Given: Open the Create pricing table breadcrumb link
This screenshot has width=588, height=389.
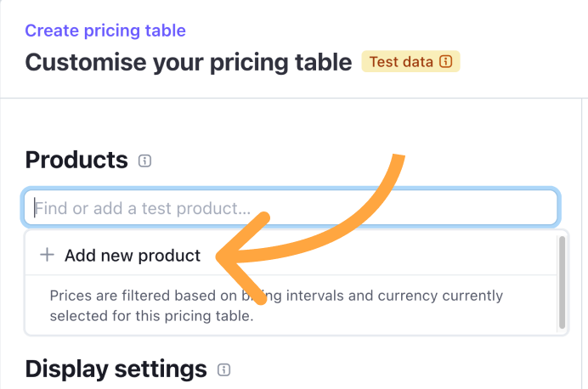Looking at the screenshot, I should coord(105,31).
